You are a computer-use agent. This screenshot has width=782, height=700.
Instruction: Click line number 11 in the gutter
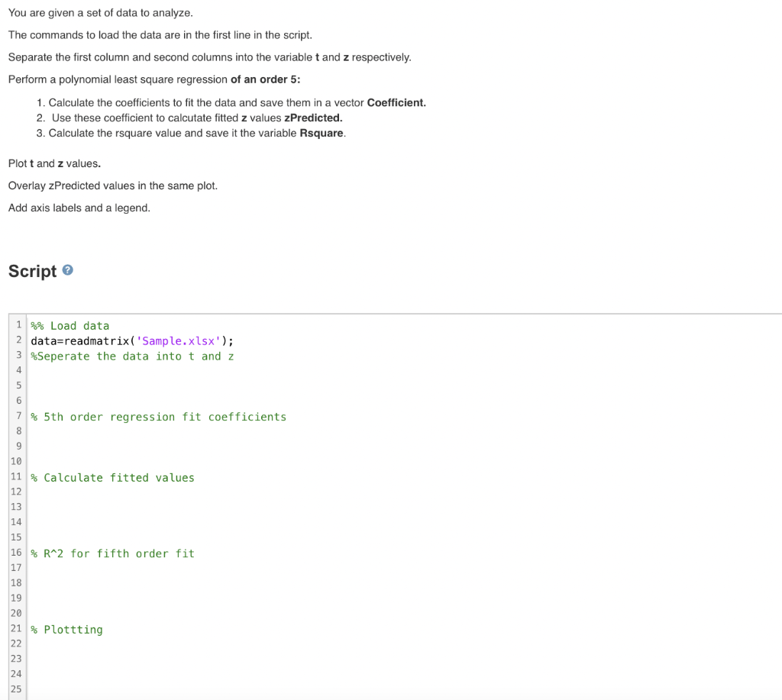[x=16, y=476]
